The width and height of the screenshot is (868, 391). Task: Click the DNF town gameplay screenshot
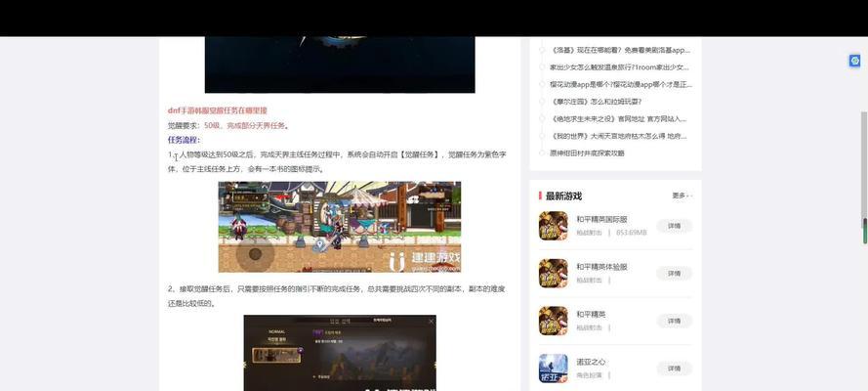pos(340,227)
